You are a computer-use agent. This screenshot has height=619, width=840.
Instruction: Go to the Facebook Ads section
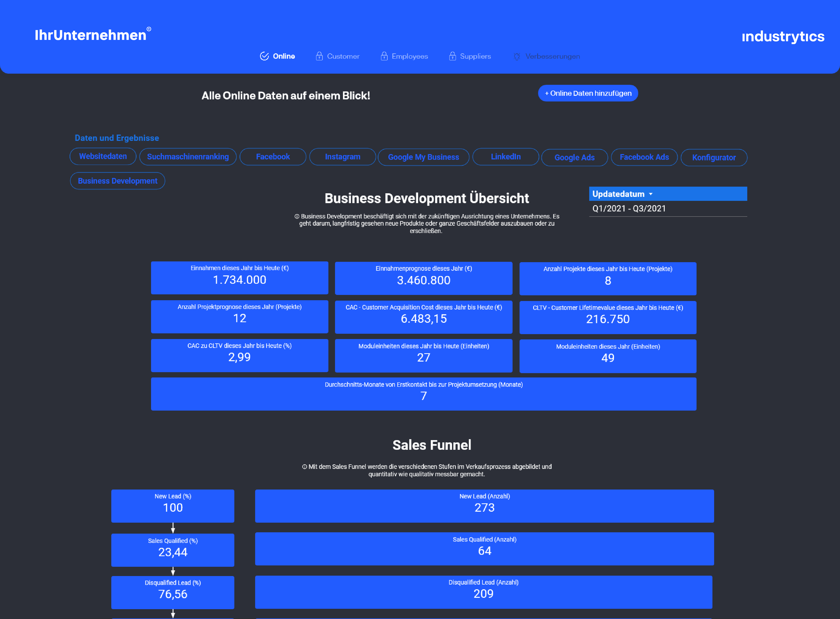coord(644,157)
